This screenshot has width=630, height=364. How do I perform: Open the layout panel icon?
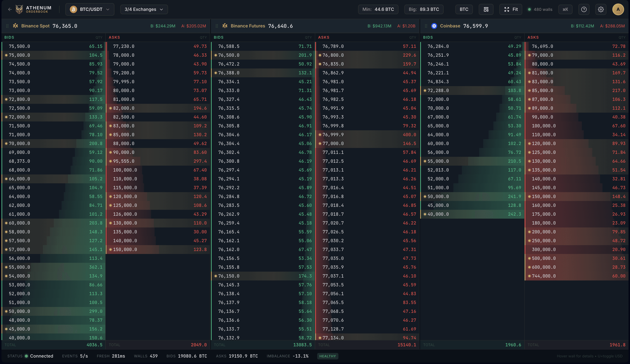coord(486,9)
